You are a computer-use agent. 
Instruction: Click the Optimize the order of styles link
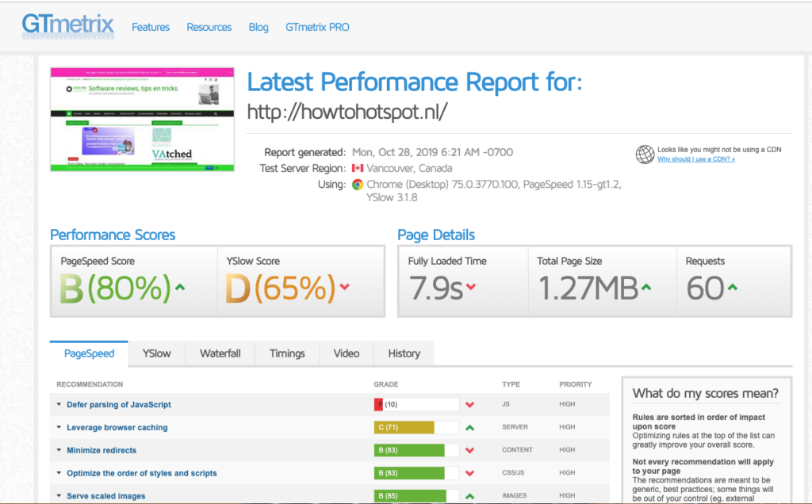[141, 473]
